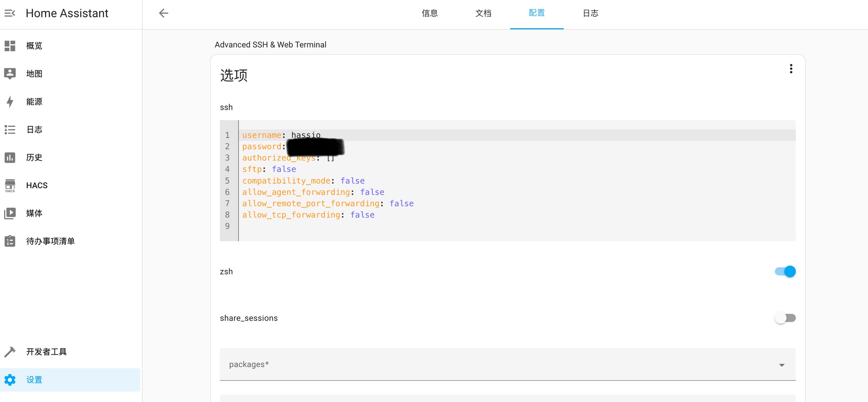The height and width of the screenshot is (402, 868).
Task: Open the 能源 energy lightning icon
Action: pos(10,102)
